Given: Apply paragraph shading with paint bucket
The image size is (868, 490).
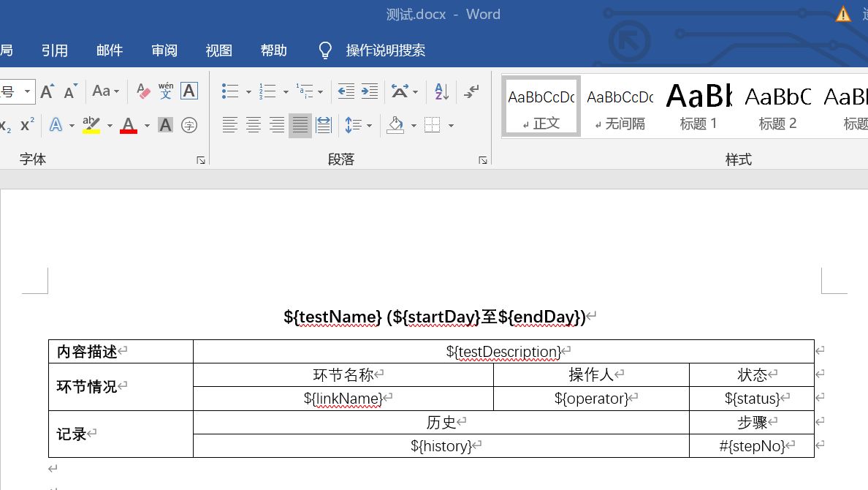Looking at the screenshot, I should tap(395, 125).
